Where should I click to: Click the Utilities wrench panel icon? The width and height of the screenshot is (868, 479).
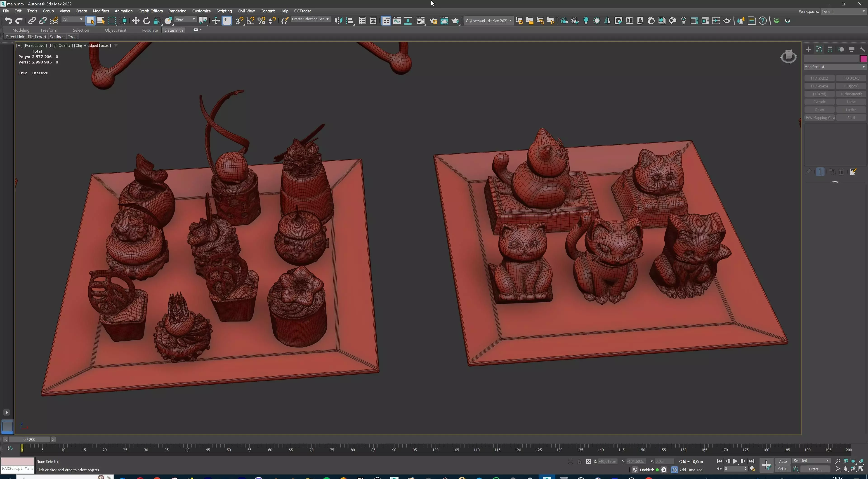862,49
